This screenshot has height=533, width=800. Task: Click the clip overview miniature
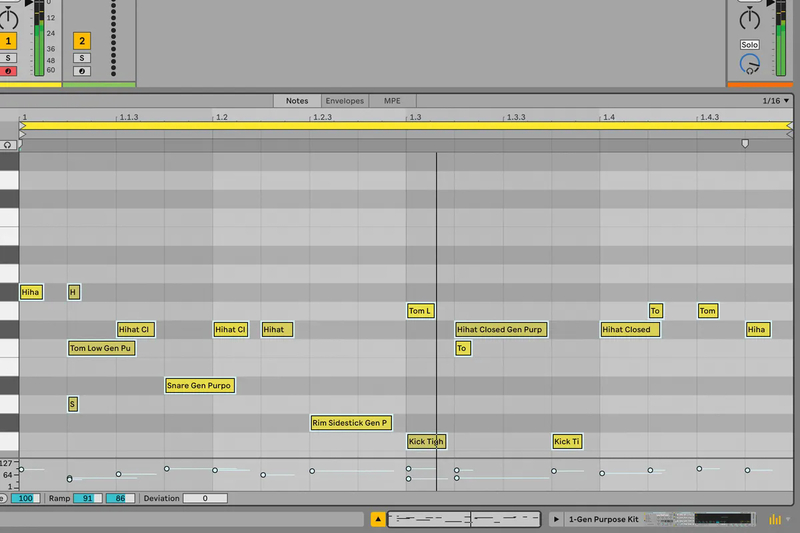(464, 519)
